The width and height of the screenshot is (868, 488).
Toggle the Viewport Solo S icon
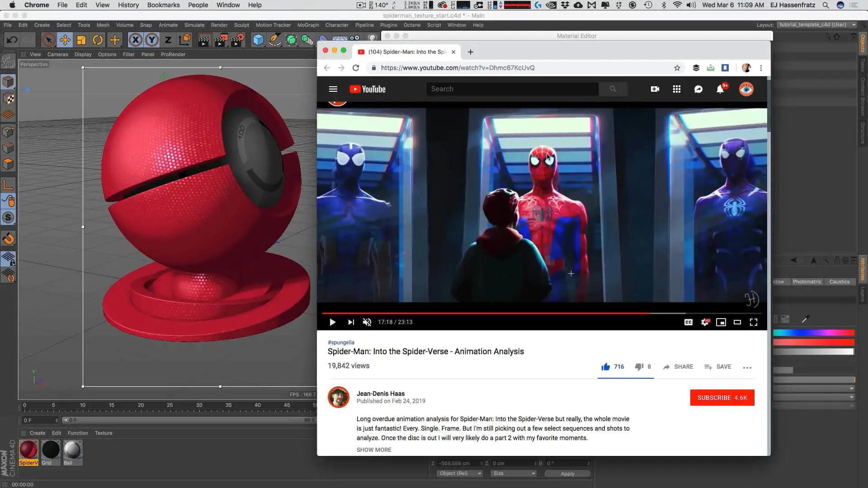8,217
